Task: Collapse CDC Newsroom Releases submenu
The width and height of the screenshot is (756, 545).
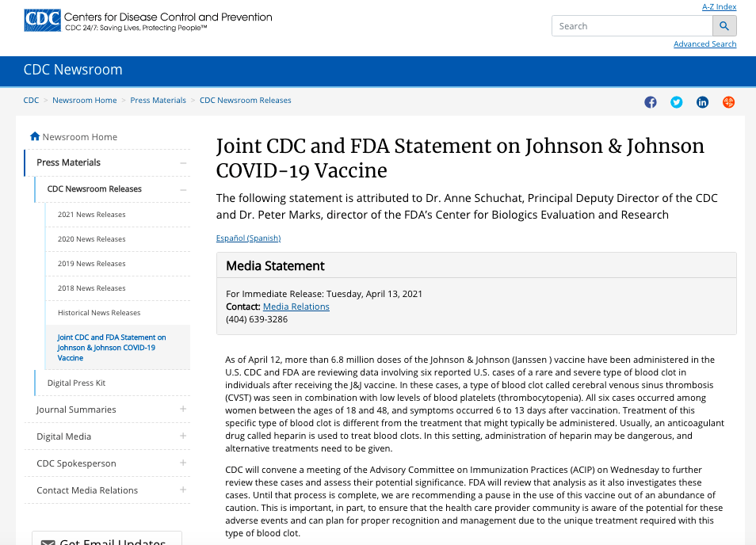Action: click(183, 189)
